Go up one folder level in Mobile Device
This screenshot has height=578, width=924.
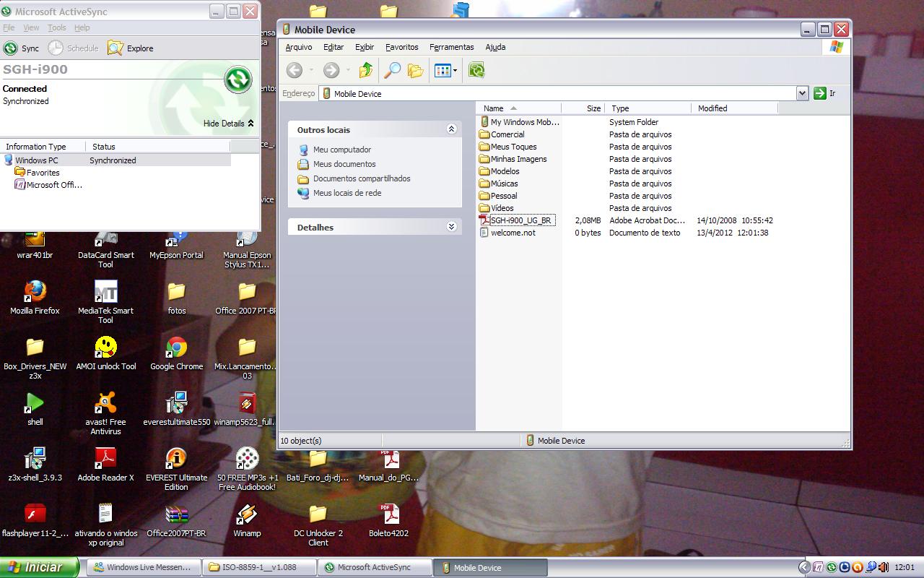click(366, 70)
